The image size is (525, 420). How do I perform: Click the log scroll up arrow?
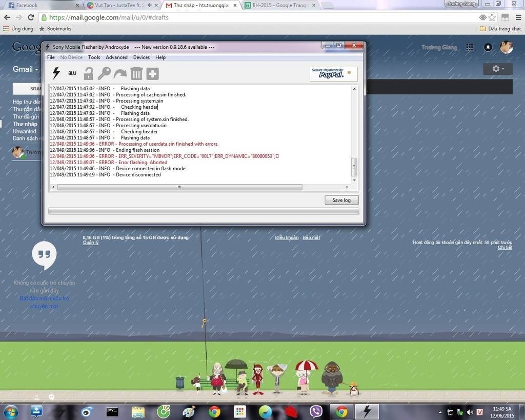tap(354, 89)
